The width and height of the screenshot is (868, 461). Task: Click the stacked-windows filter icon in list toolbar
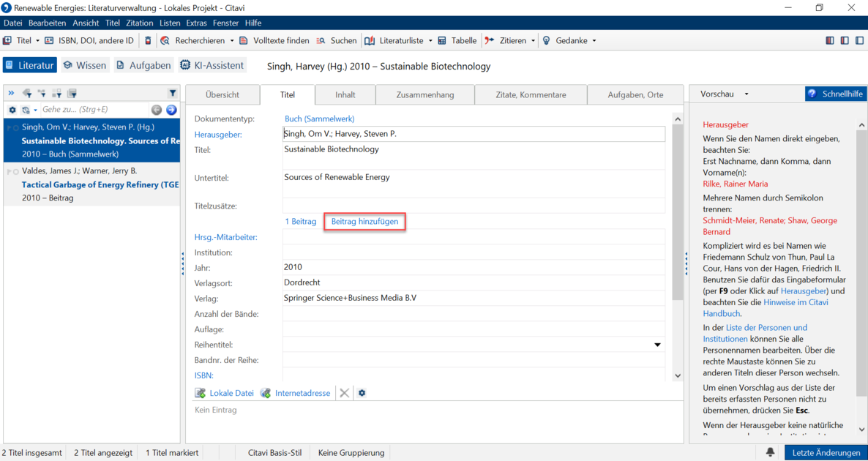pos(72,93)
